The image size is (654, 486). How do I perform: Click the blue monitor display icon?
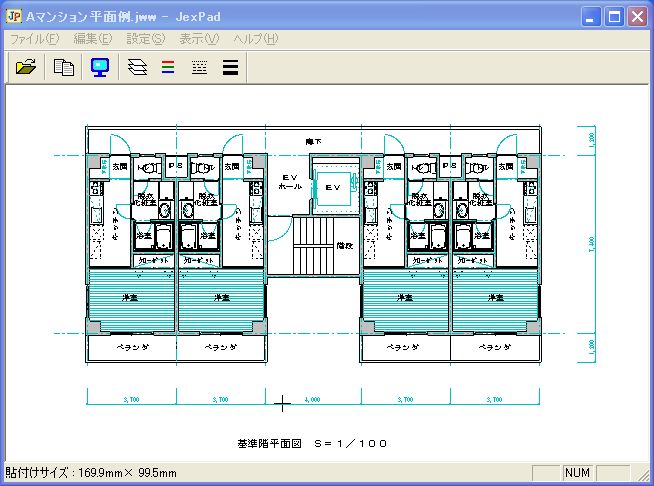click(x=100, y=67)
